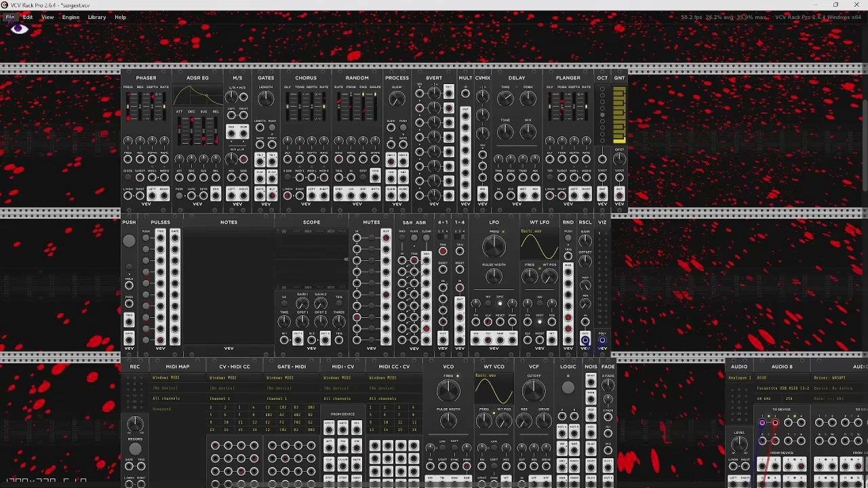Click the S&H ASR CLEAR button
Viewport: 868px width, 488px height.
[x=426, y=238]
